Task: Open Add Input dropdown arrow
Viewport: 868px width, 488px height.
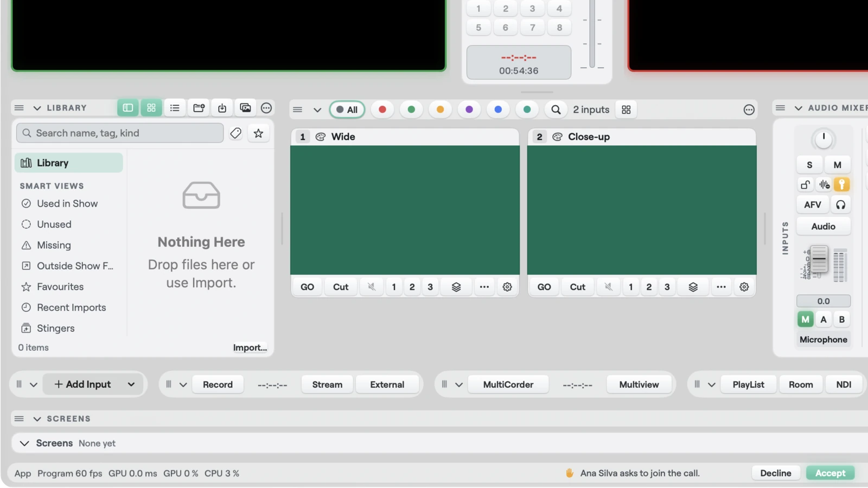Action: click(x=131, y=384)
